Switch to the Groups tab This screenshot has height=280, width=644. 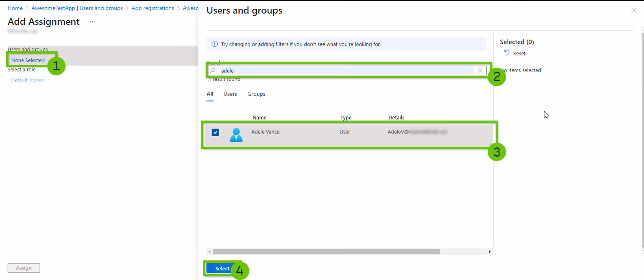[256, 94]
